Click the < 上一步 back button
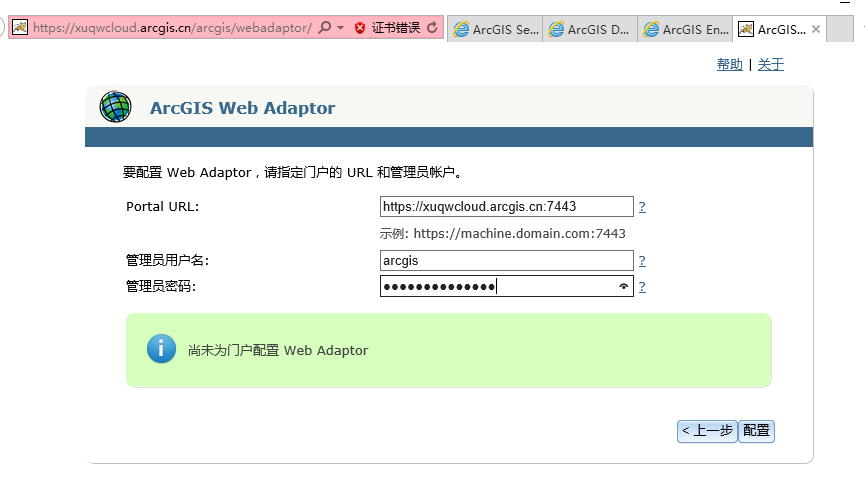This screenshot has width=865, height=487. (x=707, y=431)
